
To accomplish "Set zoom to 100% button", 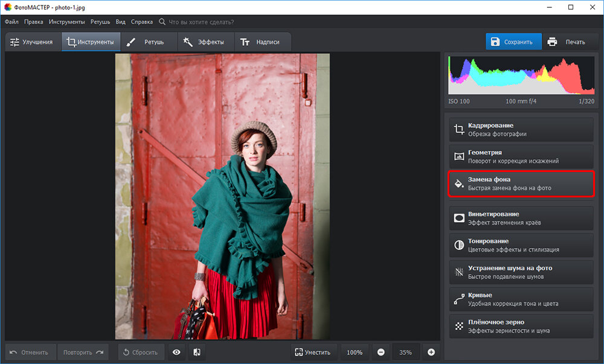I will [x=355, y=352].
